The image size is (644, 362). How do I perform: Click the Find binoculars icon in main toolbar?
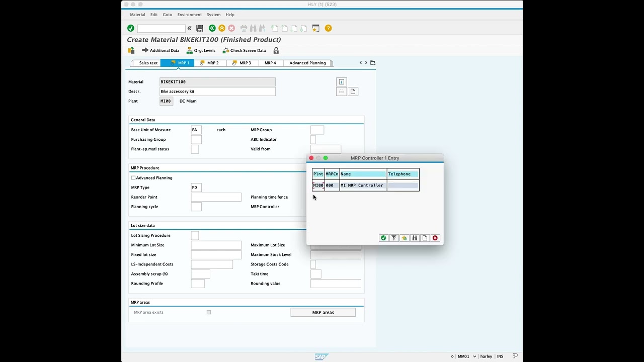[253, 28]
